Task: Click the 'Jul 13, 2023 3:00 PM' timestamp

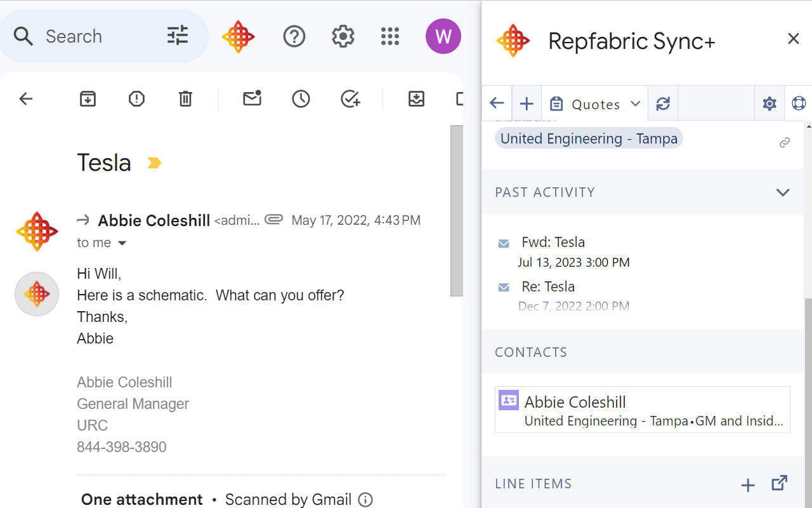Action: pos(573,262)
